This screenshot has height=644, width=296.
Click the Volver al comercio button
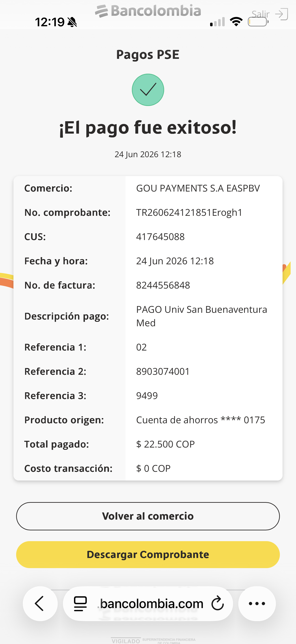(x=148, y=516)
